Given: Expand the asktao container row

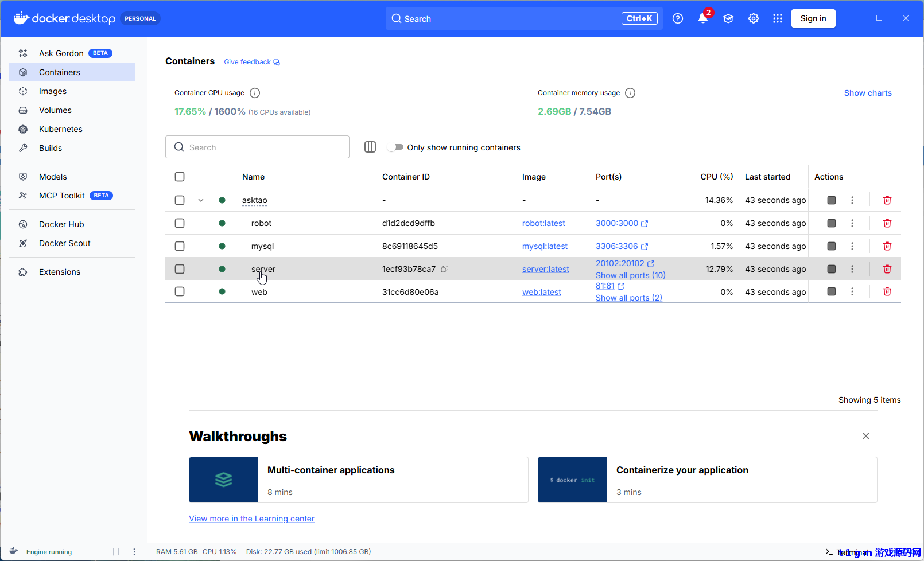Looking at the screenshot, I should tap(201, 200).
